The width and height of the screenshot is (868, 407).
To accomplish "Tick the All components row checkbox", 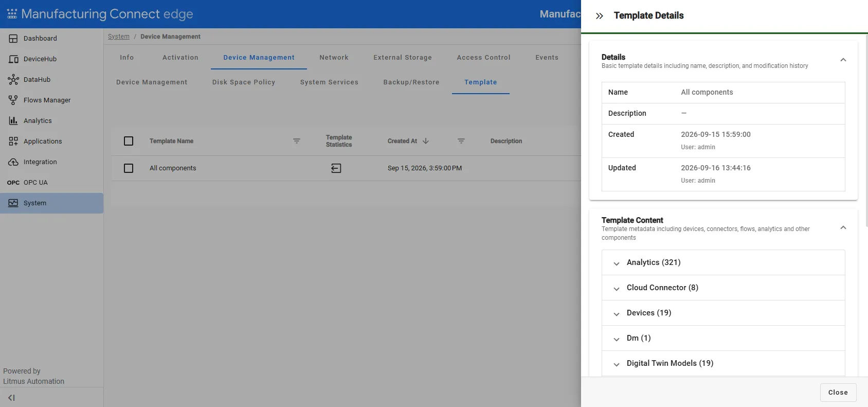I will click(x=129, y=168).
